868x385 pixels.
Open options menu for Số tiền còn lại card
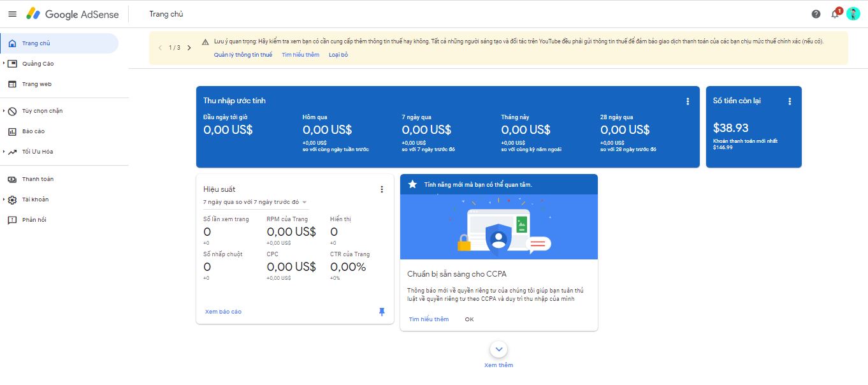click(x=790, y=101)
